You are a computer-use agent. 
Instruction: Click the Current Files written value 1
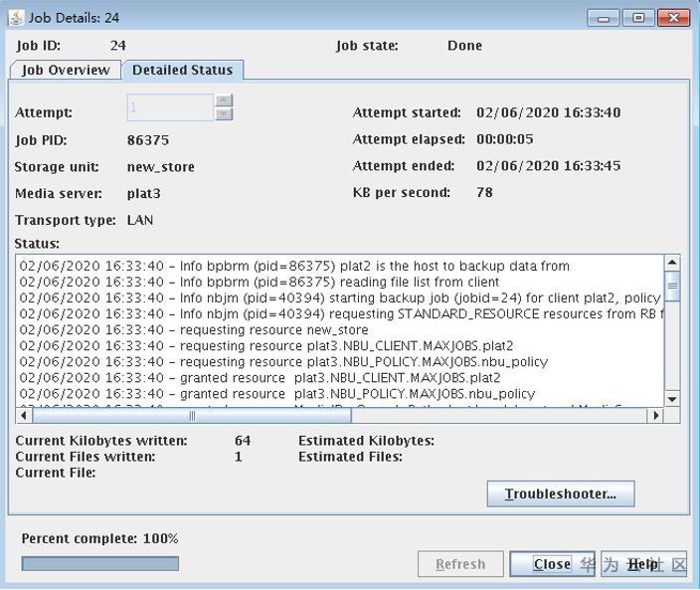pos(239,457)
